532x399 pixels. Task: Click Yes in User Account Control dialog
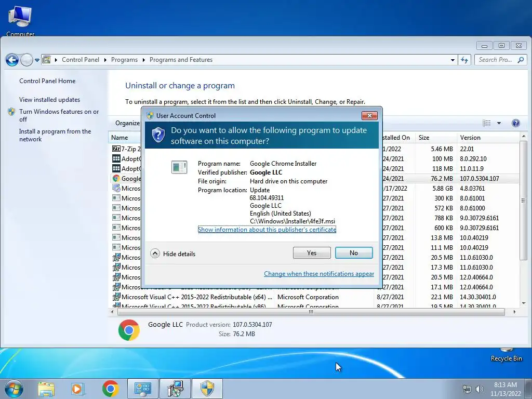(312, 253)
